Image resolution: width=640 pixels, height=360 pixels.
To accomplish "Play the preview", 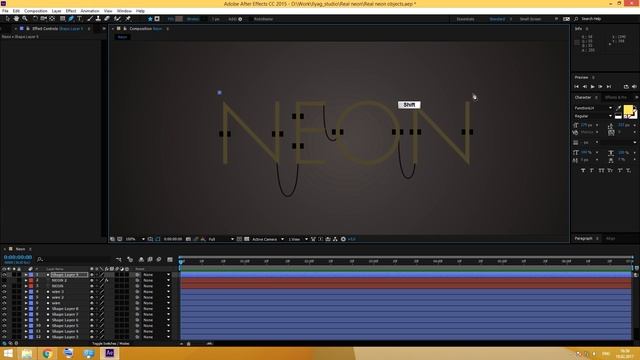I will [593, 87].
